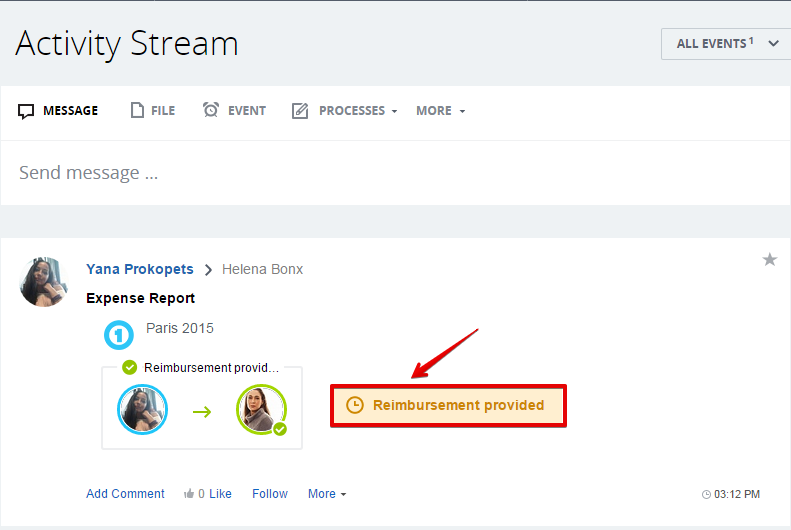Image resolution: width=791 pixels, height=530 pixels.
Task: Open the All Events filter dropdown
Action: (x=726, y=44)
